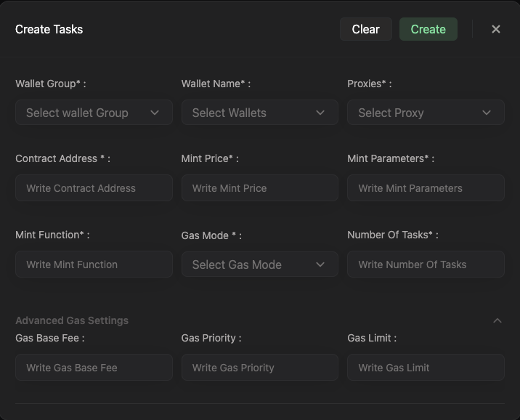Focus the Contract Address input field
The height and width of the screenshot is (420, 520).
[x=94, y=188]
